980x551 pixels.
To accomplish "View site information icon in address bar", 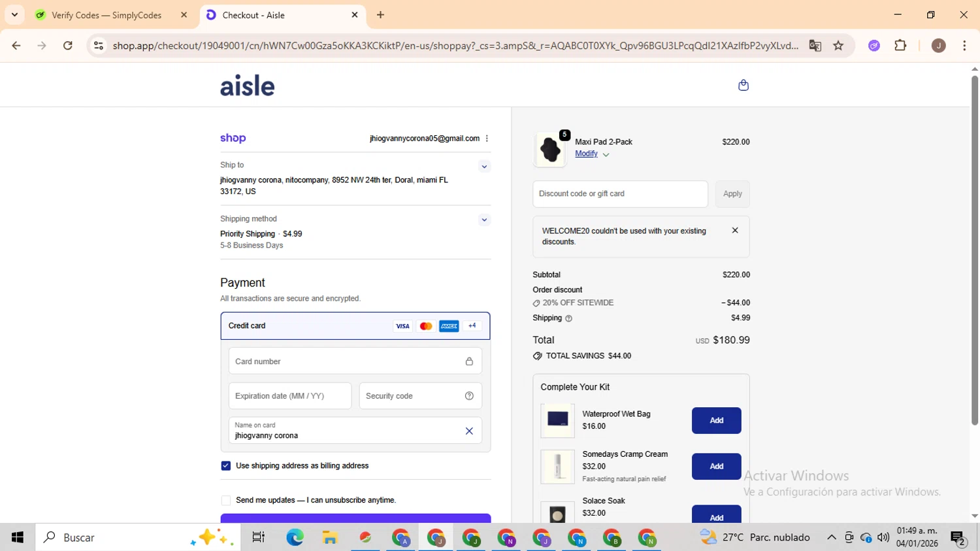I will (99, 46).
